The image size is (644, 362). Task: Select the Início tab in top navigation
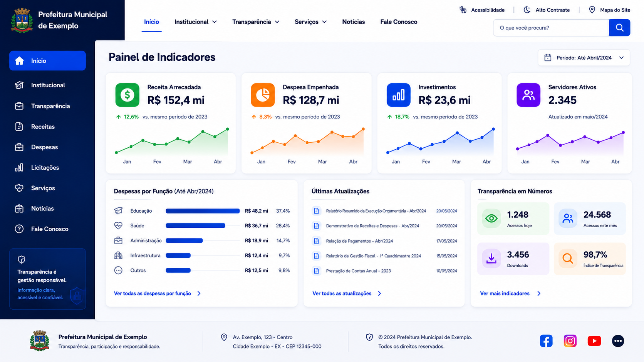[151, 22]
